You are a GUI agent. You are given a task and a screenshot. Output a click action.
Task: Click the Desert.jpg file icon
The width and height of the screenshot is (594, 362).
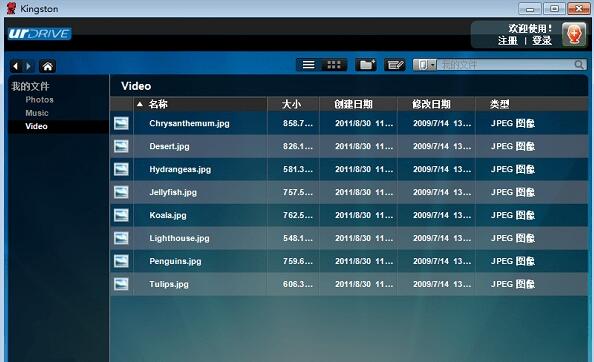(x=121, y=146)
